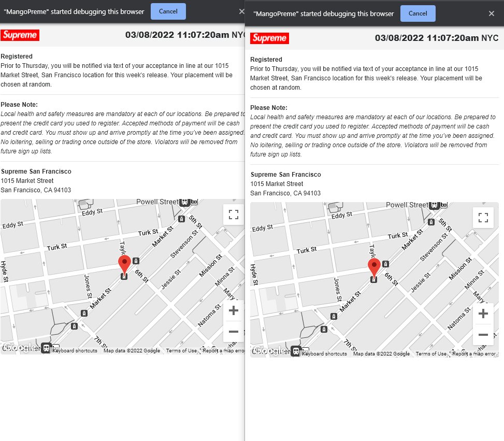Click the Supreme logo in the left window

(x=20, y=35)
